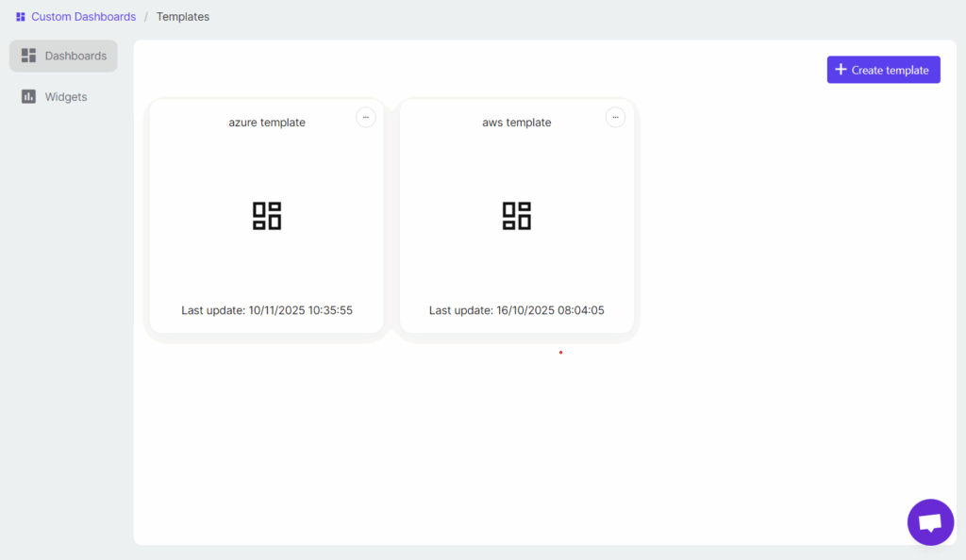This screenshot has width=966, height=560.
Task: Go back via Custom Dashboards breadcrumb link
Action: point(83,17)
